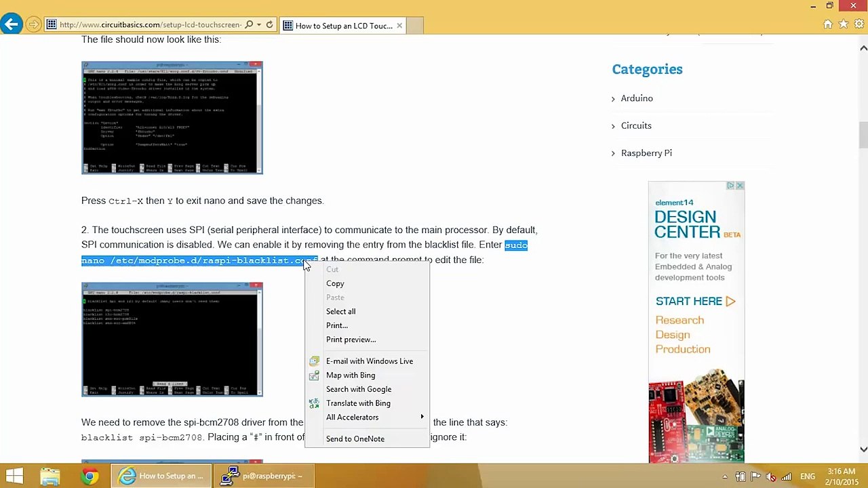This screenshot has height=488, width=868.
Task: Open the browser Tools gear icon
Action: click(859, 24)
